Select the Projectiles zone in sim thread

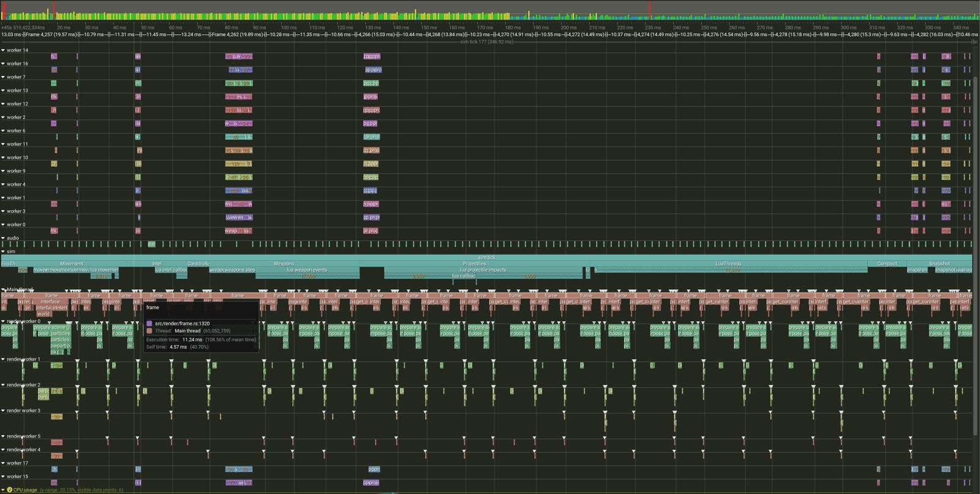point(474,264)
